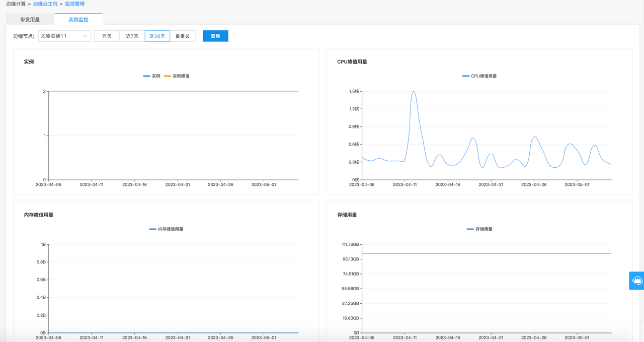
Task: Click the blue 查询 button
Action: (215, 36)
